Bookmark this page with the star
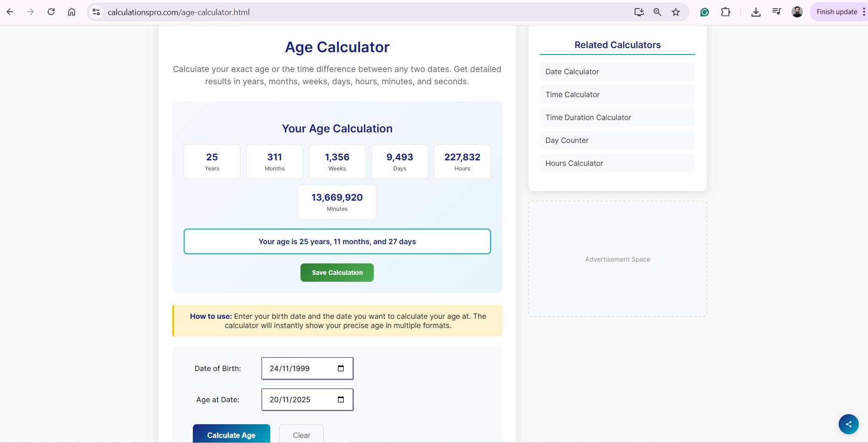Image resolution: width=868 pixels, height=443 pixels. pyautogui.click(x=676, y=12)
